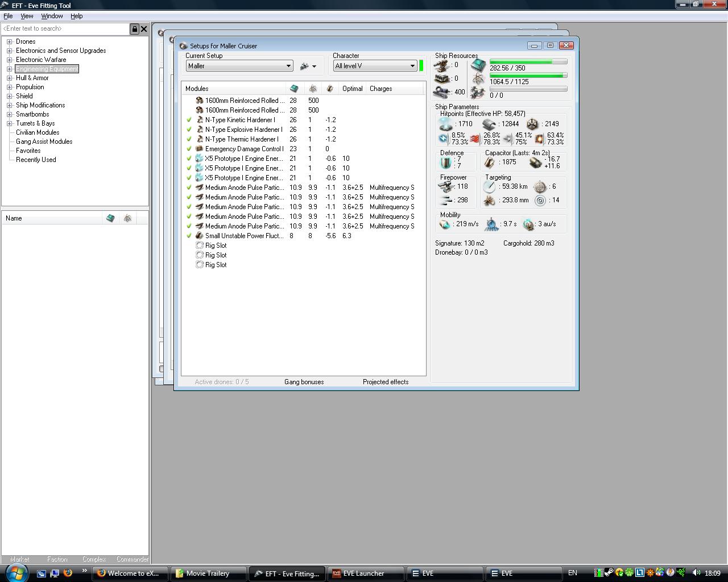Click the kinetic resistance icon
This screenshot has height=582, width=728.
[507, 138]
